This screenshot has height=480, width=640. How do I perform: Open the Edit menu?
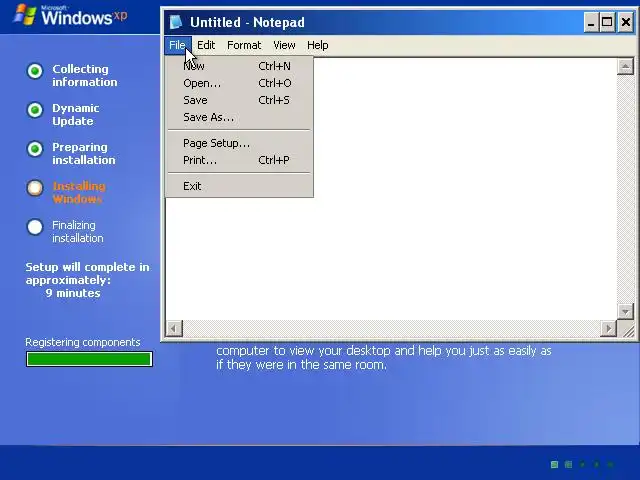point(206,45)
